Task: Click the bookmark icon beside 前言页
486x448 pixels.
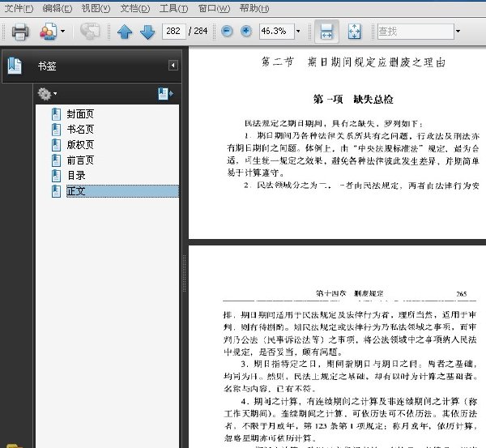Action: (56, 160)
